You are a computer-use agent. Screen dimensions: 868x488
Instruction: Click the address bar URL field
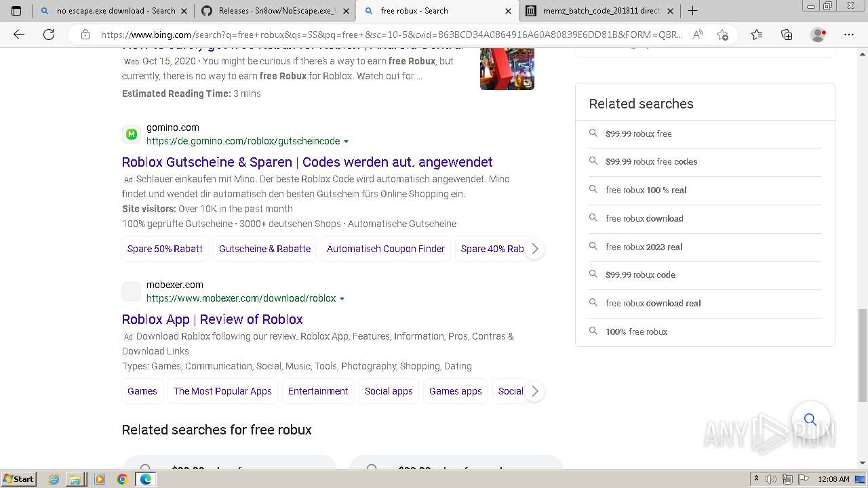(391, 35)
